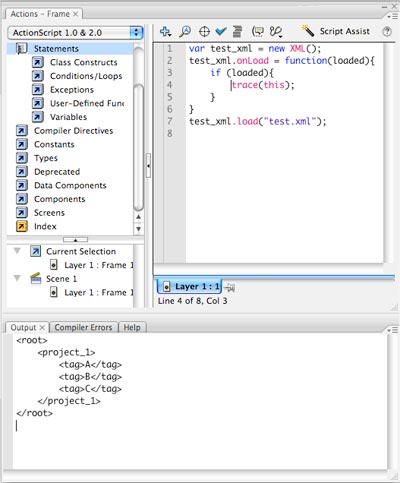
Task: Click the toolbox vertical scrollbar thumb
Action: tap(138, 147)
